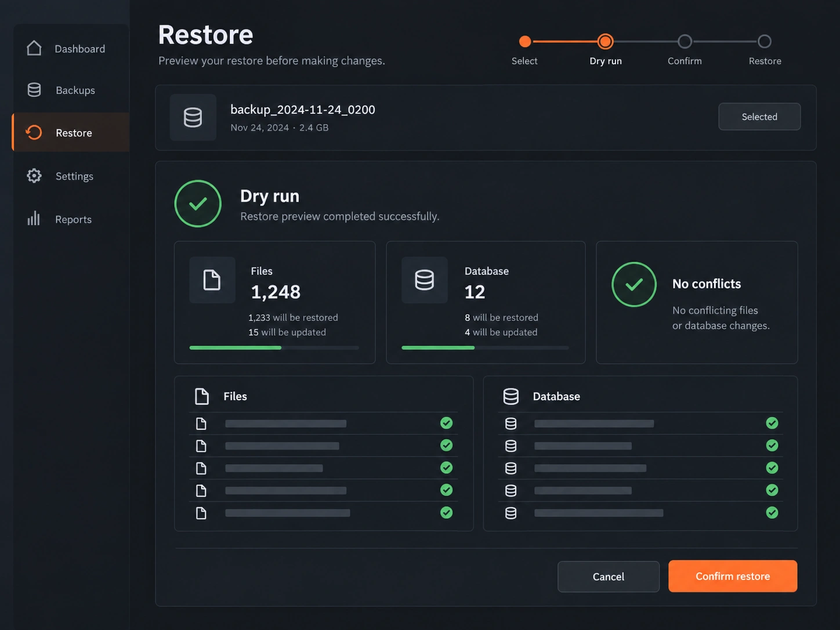
Task: Jump to the Confirm step in the stepper
Action: 685,41
